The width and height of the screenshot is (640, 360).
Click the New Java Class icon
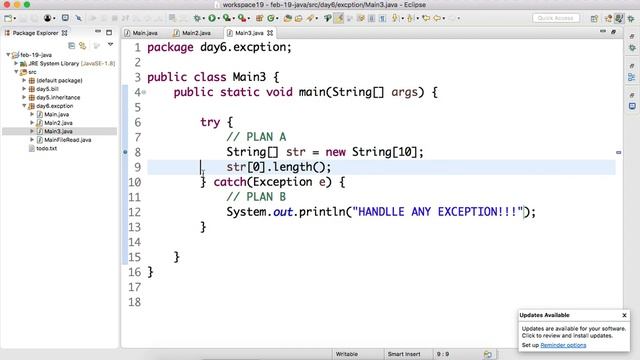[x=271, y=18]
